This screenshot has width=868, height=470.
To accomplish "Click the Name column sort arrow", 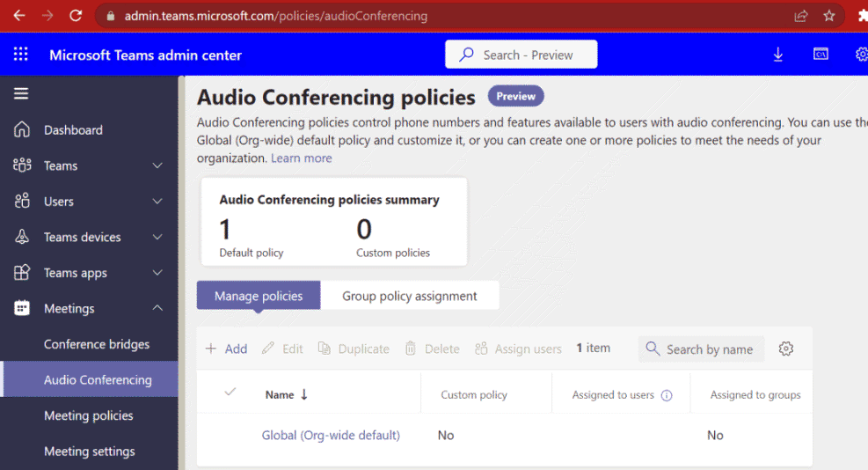I will click(304, 394).
